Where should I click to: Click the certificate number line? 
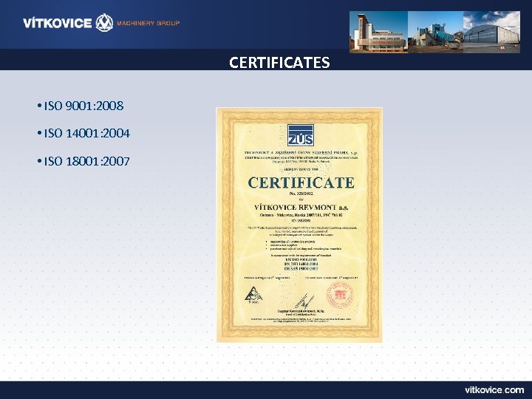[x=301, y=194]
